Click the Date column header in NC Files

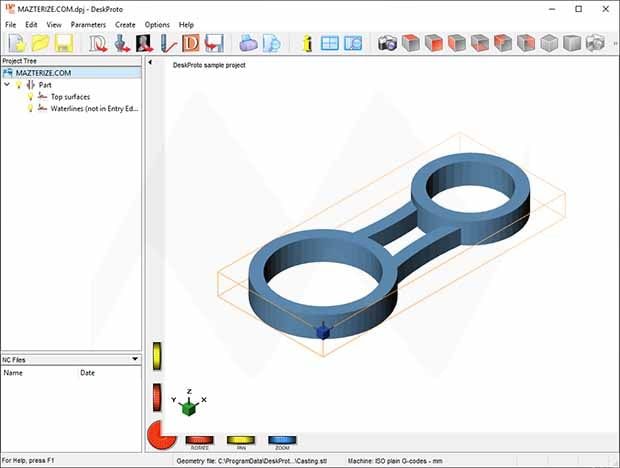coord(87,373)
